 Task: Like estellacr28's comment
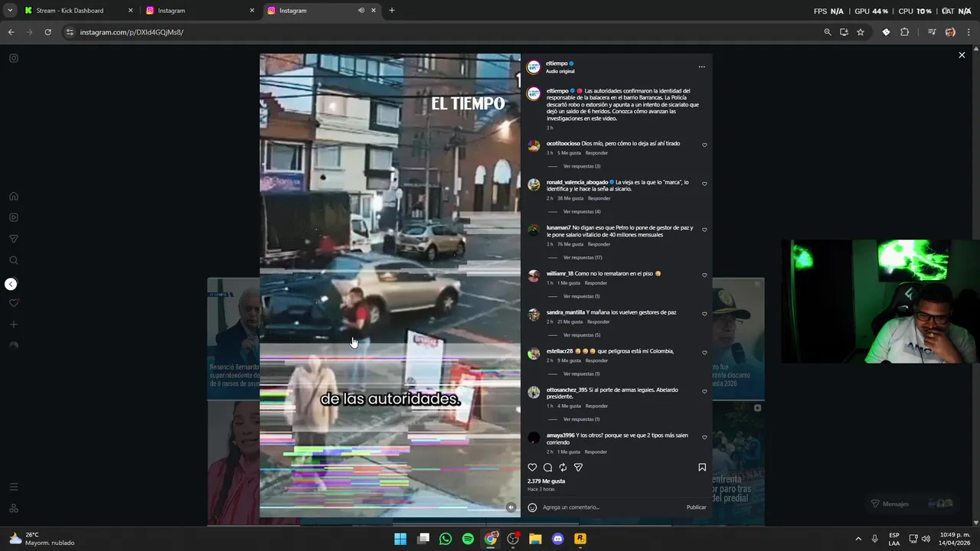click(x=704, y=353)
